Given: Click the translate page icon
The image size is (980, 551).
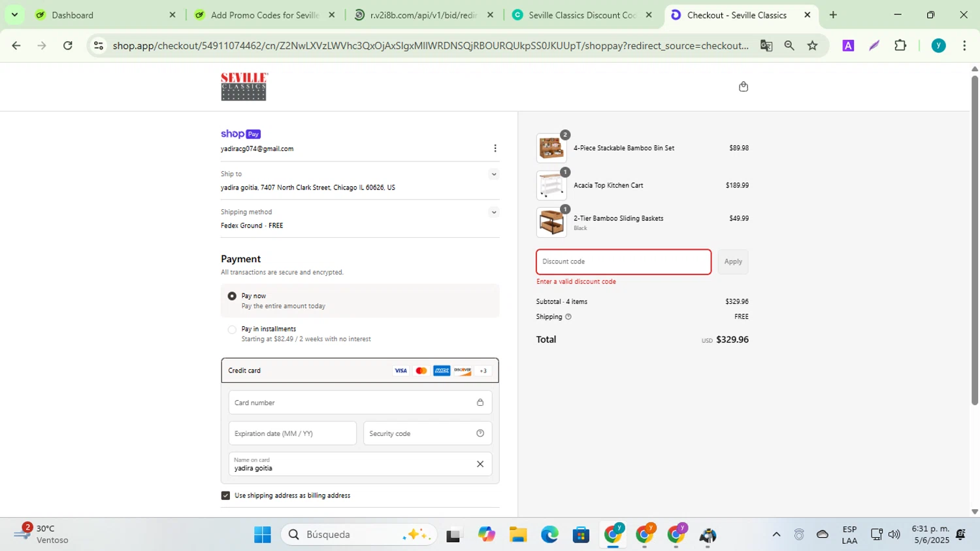Looking at the screenshot, I should pos(766,45).
